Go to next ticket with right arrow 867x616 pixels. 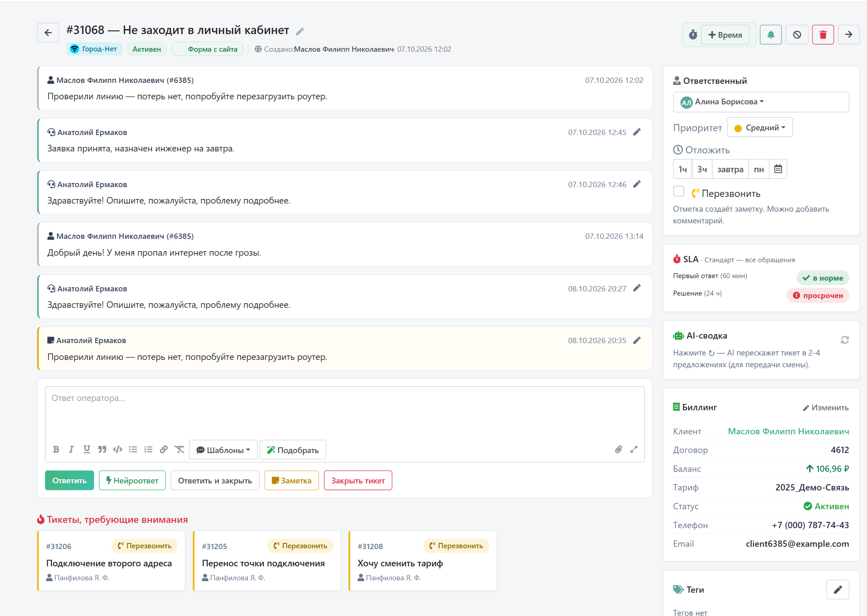(x=849, y=34)
